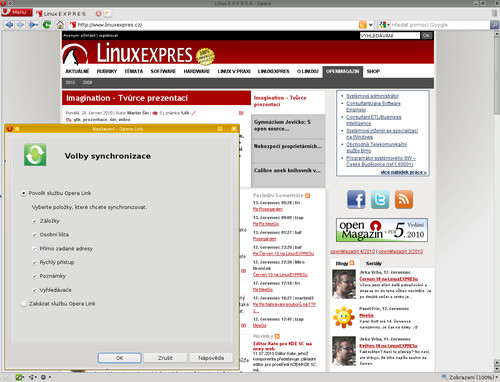The height and width of the screenshot is (382, 500).
Task: Click the orange RSS feed square
Action: [x=404, y=199]
